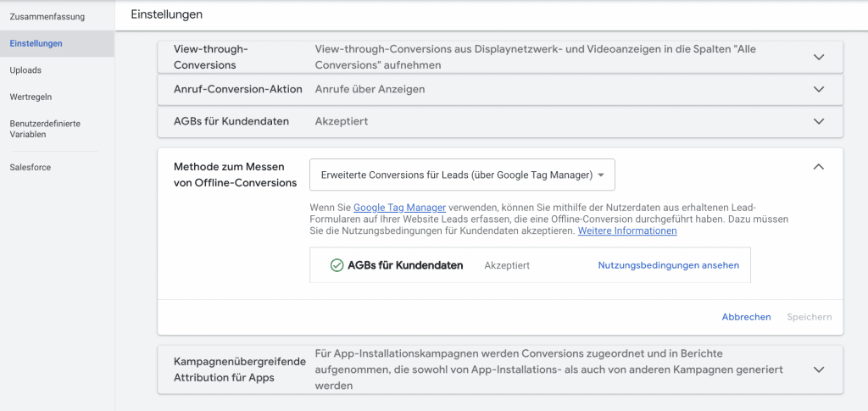Click the green AGBs accepted checkmark icon
The width and height of the screenshot is (868, 411).
click(337, 265)
